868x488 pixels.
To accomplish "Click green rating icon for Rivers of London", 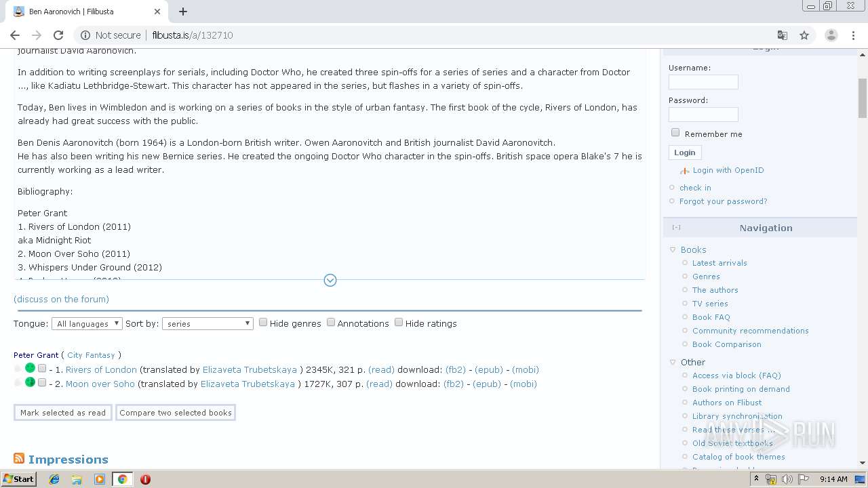I will (x=30, y=368).
